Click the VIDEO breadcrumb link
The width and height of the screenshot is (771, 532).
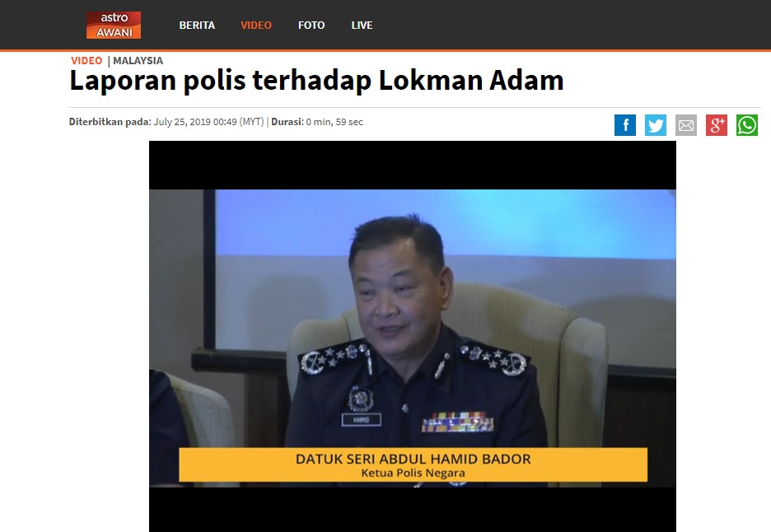(86, 60)
